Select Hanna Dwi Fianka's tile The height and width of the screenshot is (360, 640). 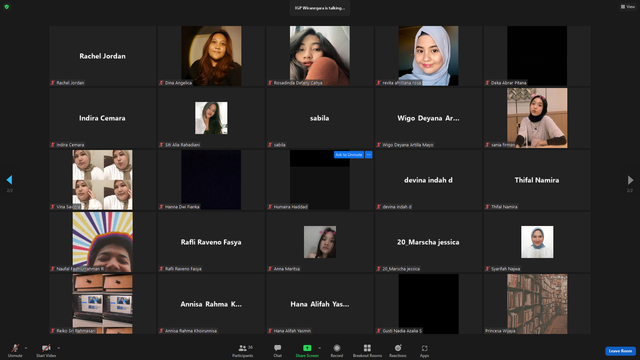pyautogui.click(x=211, y=180)
